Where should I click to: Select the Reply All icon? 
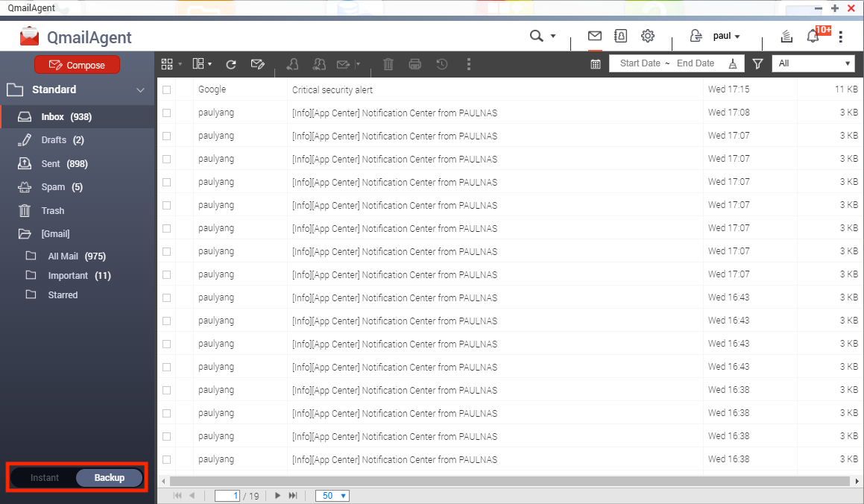[319, 64]
